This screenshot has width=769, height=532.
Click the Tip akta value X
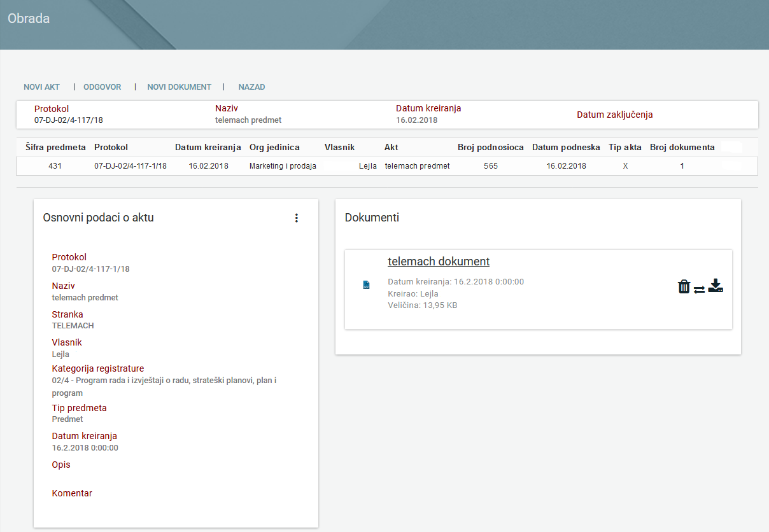[x=625, y=166]
